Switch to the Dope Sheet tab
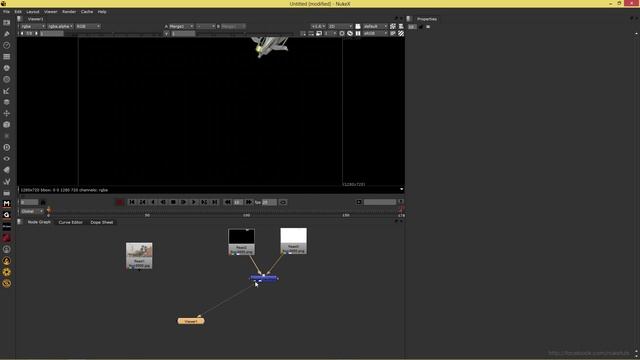The height and width of the screenshot is (360, 640). [x=102, y=222]
